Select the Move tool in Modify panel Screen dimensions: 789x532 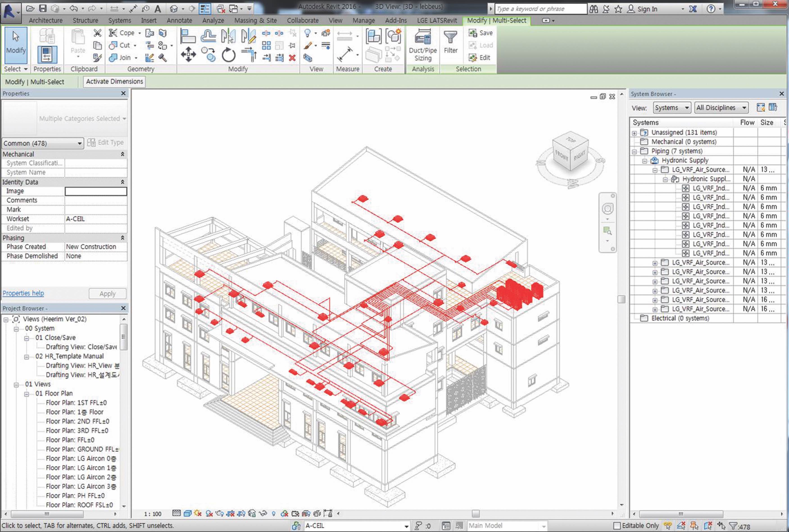point(188,54)
